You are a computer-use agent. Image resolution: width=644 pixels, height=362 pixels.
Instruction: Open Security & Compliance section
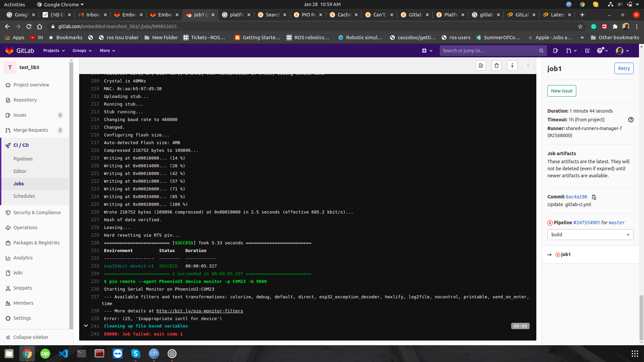pyautogui.click(x=37, y=213)
